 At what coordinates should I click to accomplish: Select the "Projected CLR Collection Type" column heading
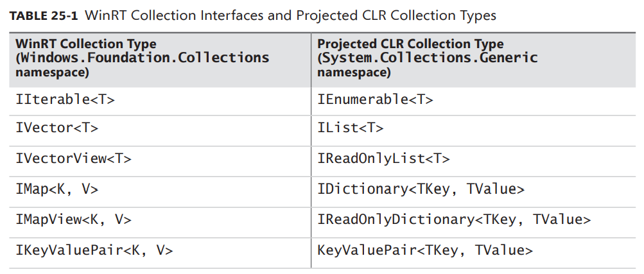(410, 44)
